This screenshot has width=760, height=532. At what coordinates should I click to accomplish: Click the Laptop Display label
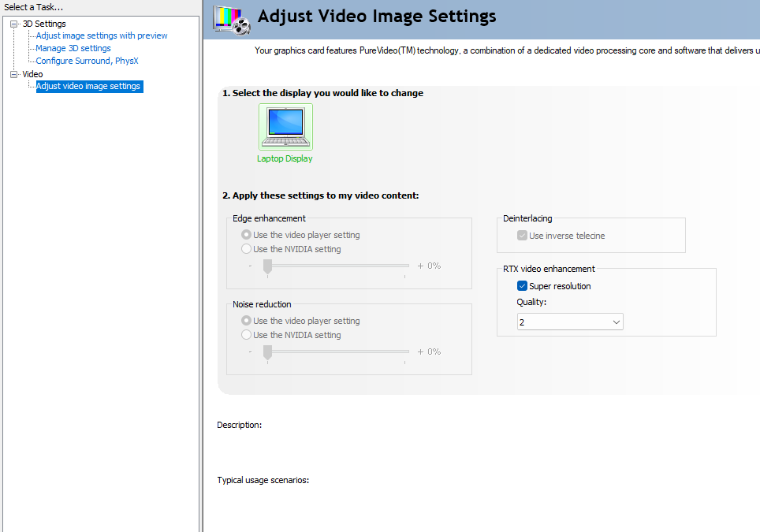pos(285,158)
